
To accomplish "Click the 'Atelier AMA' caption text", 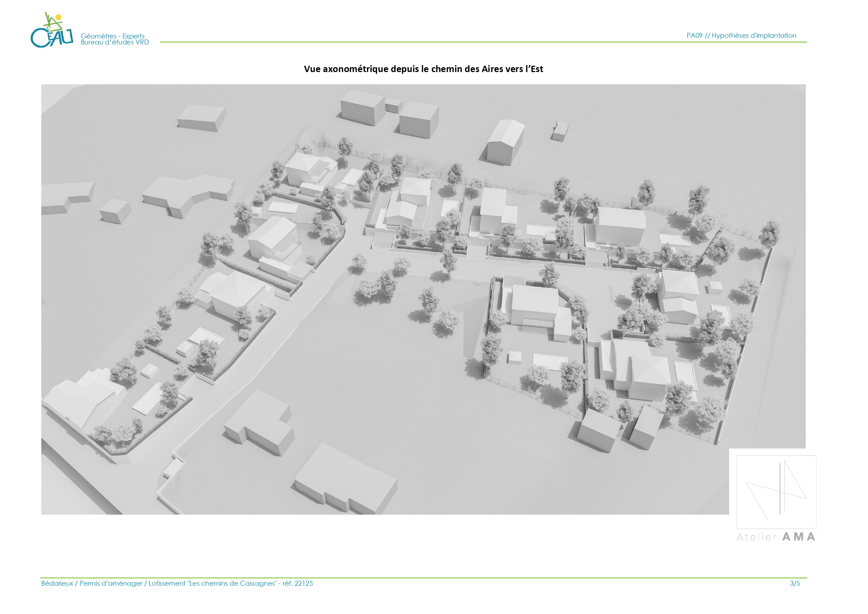I will click(x=776, y=537).
